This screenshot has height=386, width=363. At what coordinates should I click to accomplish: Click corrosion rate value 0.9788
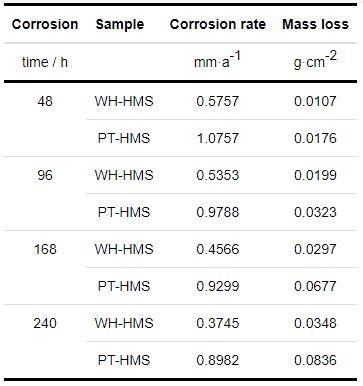218,212
